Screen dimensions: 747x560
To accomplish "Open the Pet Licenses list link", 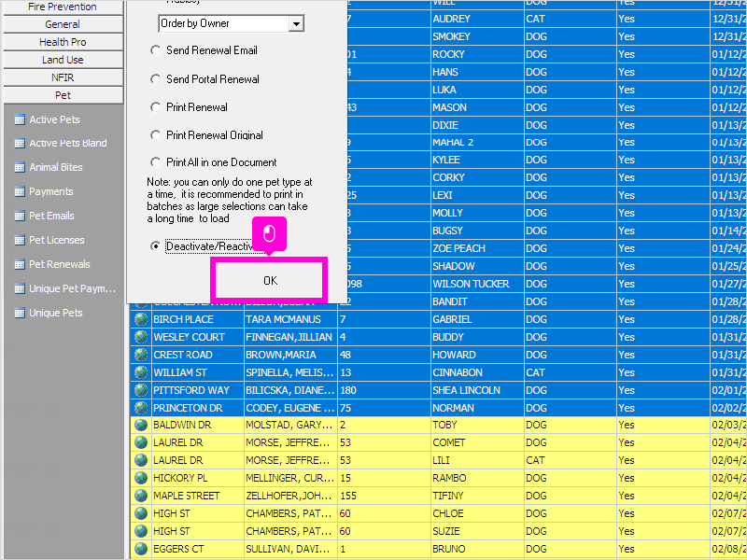I will (x=57, y=240).
